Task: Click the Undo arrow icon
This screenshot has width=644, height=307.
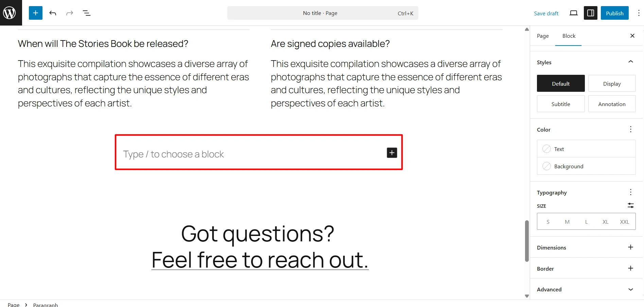Action: click(x=53, y=13)
